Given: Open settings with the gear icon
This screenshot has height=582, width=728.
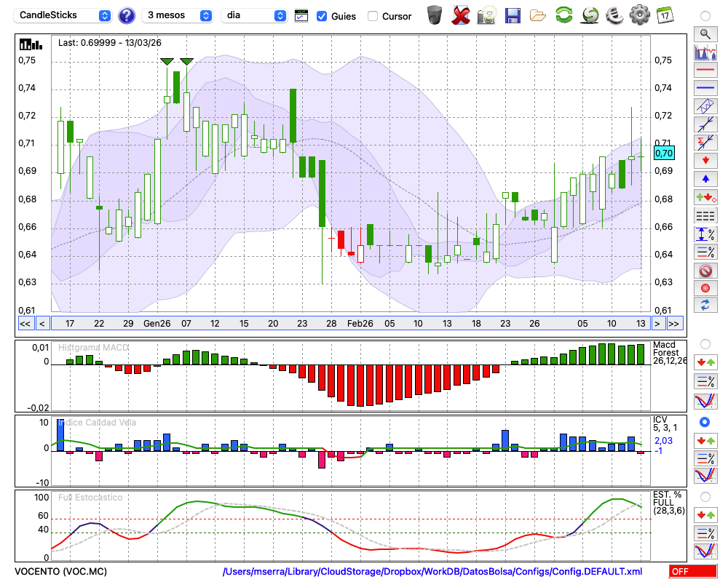Looking at the screenshot, I should coord(639,15).
